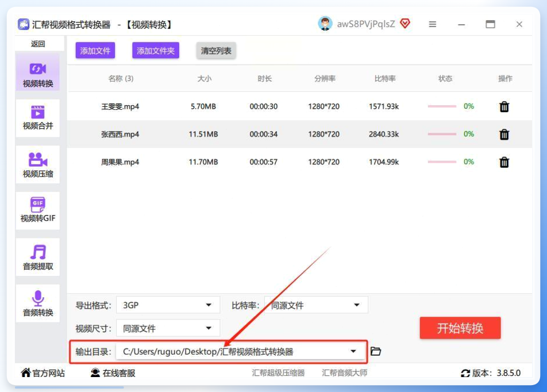Select the 张西西.mp4 file name

coord(120,134)
